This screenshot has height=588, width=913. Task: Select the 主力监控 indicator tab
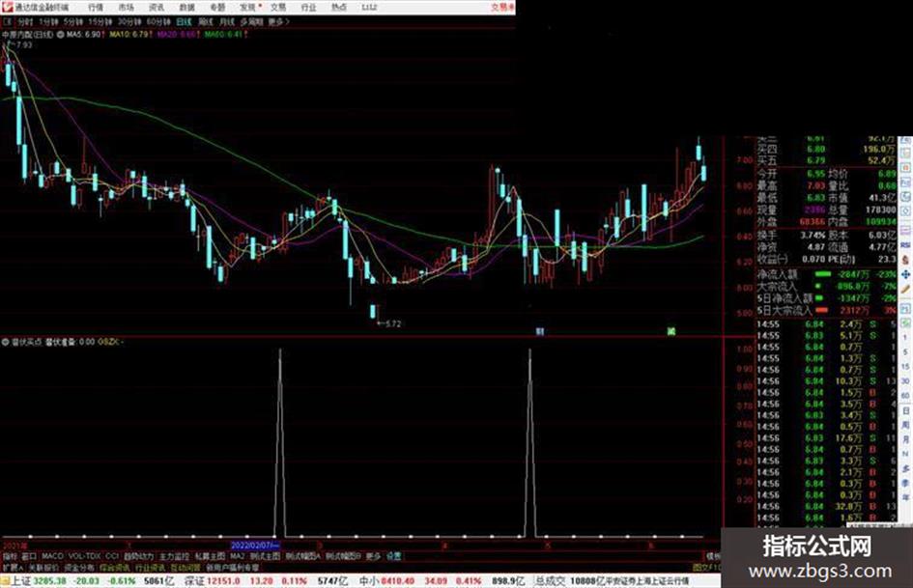(x=174, y=556)
